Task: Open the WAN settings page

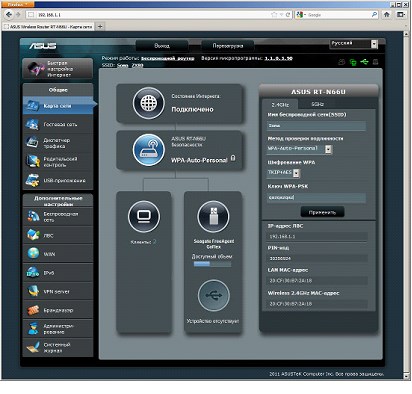Action: coord(58,254)
